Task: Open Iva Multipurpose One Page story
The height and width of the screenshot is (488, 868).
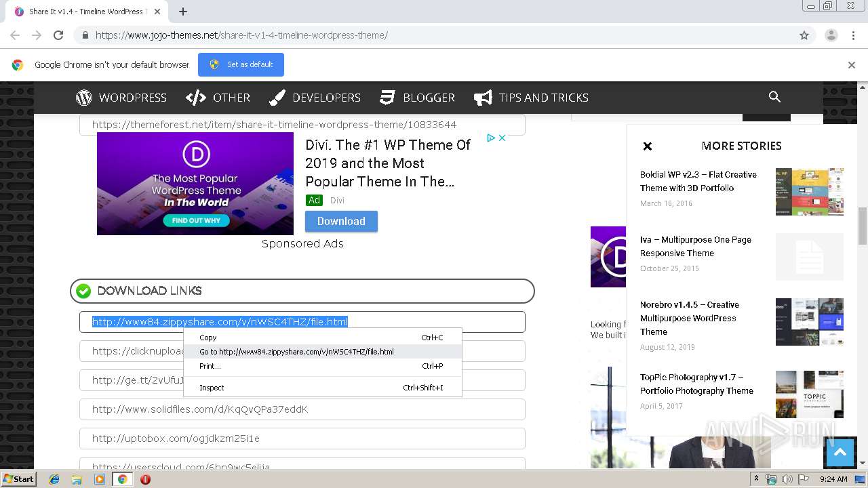Action: point(696,246)
